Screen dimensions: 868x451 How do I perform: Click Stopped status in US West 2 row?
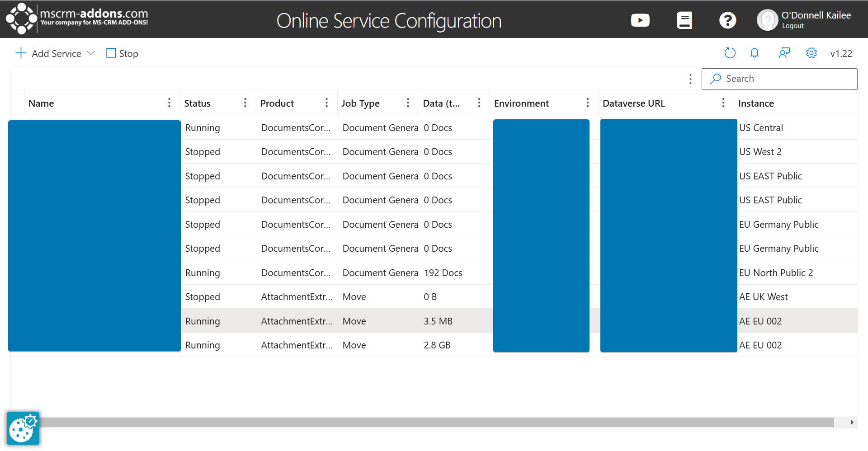click(x=203, y=152)
